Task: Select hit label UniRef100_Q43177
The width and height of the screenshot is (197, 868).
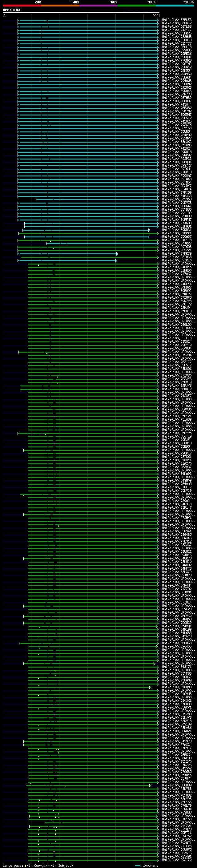Action: coord(176,30)
